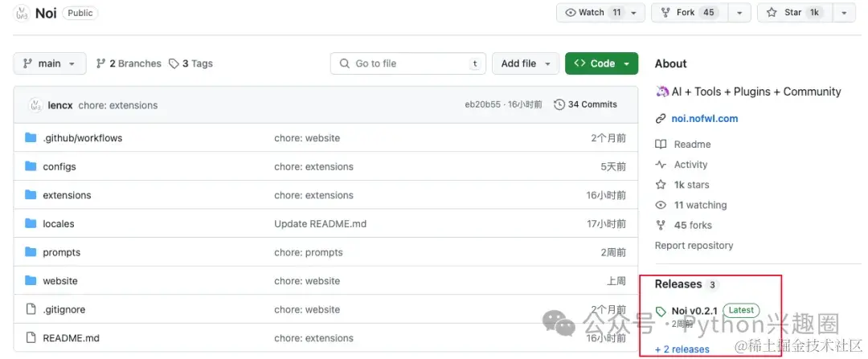Click the Noi repository avatar icon
Viewport: 868px width, 359px height.
click(x=22, y=14)
